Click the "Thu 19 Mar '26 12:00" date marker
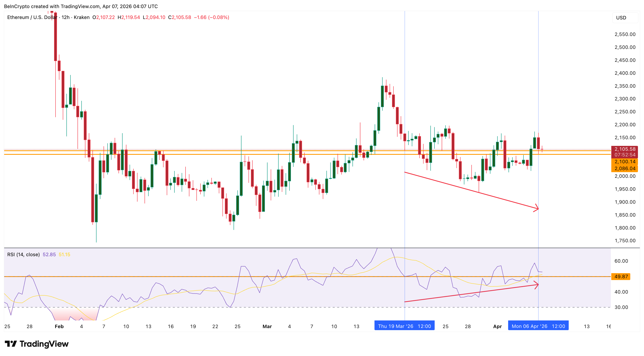The height and width of the screenshot is (356, 644). [x=405, y=326]
